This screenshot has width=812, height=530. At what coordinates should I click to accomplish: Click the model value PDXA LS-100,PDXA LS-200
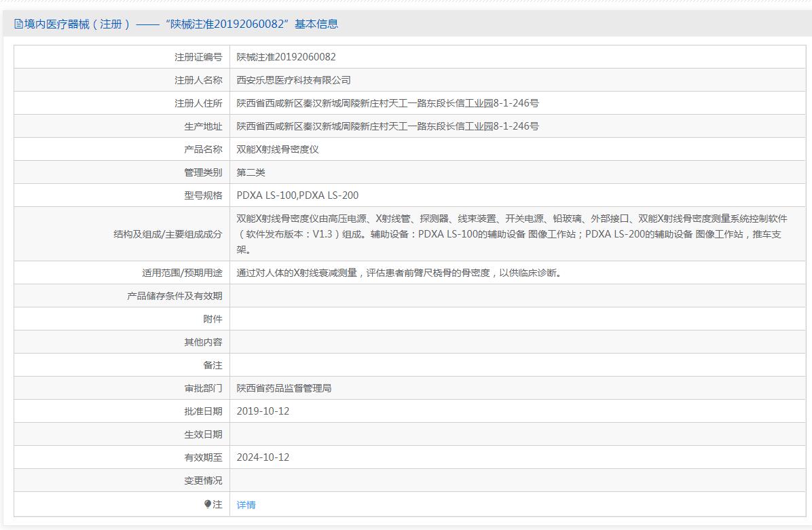pos(298,195)
